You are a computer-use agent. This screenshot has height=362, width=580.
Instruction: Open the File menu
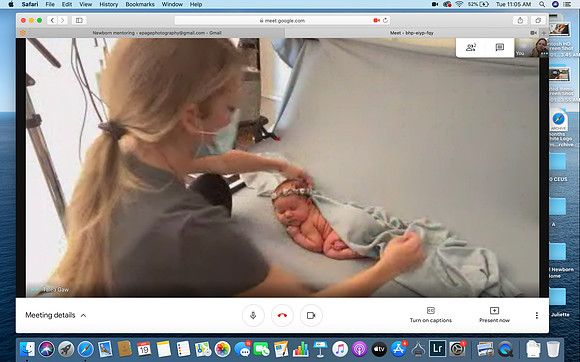(50, 4)
